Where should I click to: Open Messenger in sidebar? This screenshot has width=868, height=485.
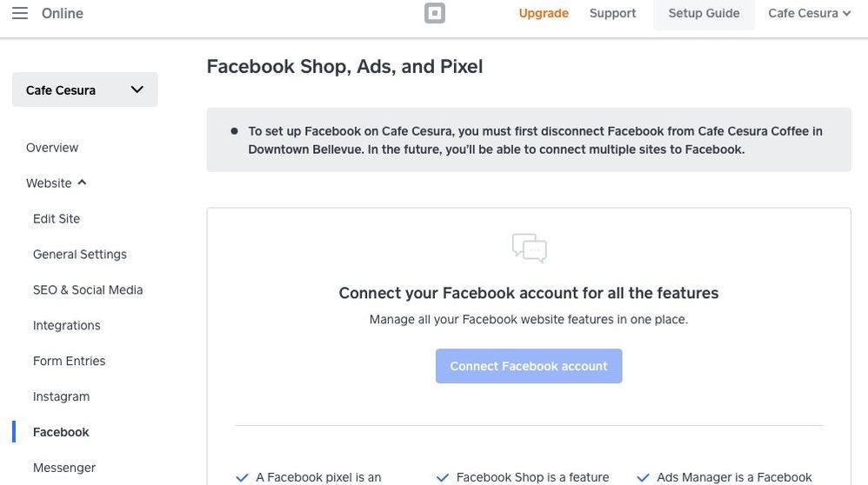[64, 468]
